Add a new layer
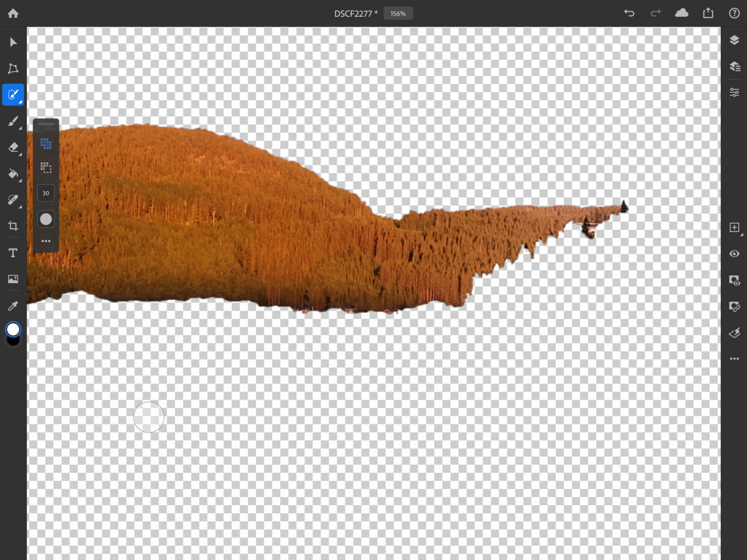747x560 pixels. tap(735, 228)
